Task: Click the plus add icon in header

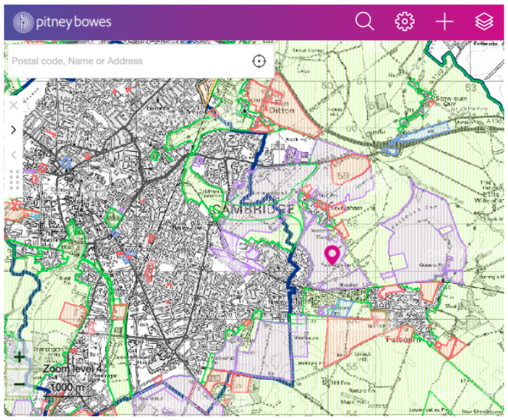Action: pyautogui.click(x=444, y=21)
